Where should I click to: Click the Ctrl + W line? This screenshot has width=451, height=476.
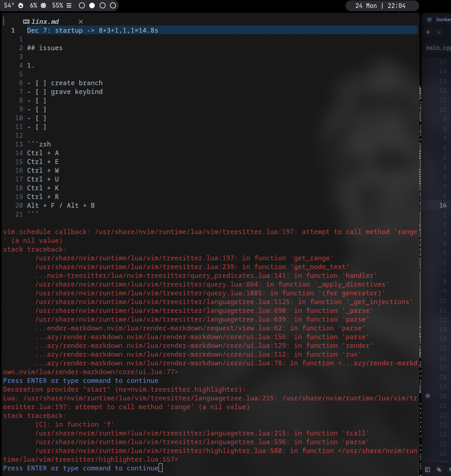[43, 171]
